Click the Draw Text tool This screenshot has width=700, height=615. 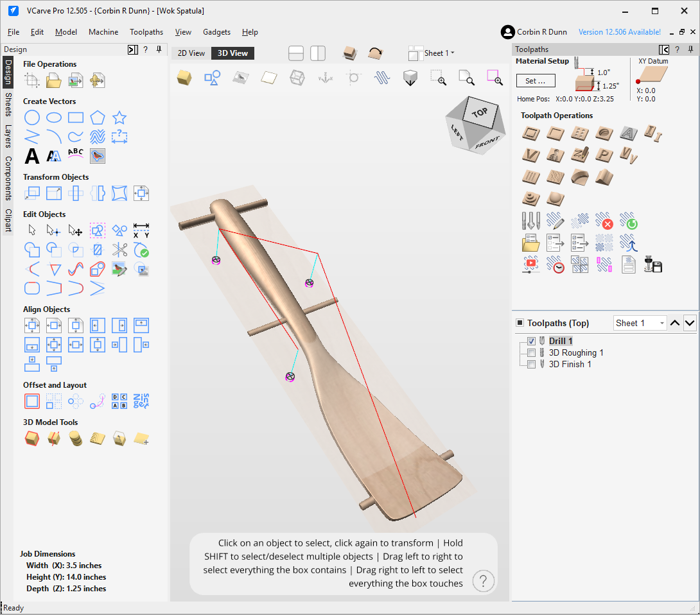tap(32, 155)
